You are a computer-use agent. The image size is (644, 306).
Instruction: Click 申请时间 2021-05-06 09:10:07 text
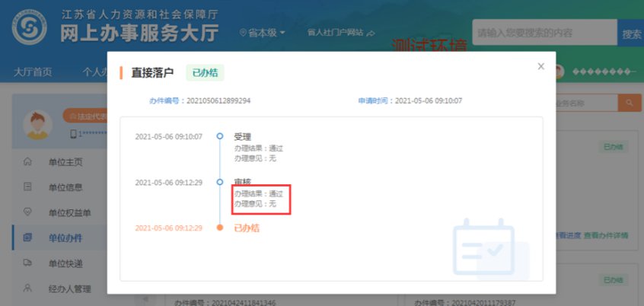coord(410,100)
